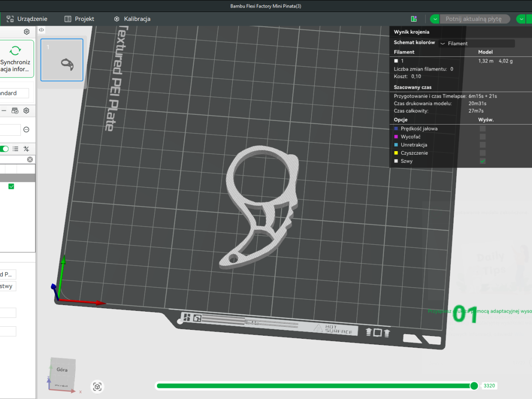Open the plate type Standard field
The image size is (532, 399).
point(14,93)
